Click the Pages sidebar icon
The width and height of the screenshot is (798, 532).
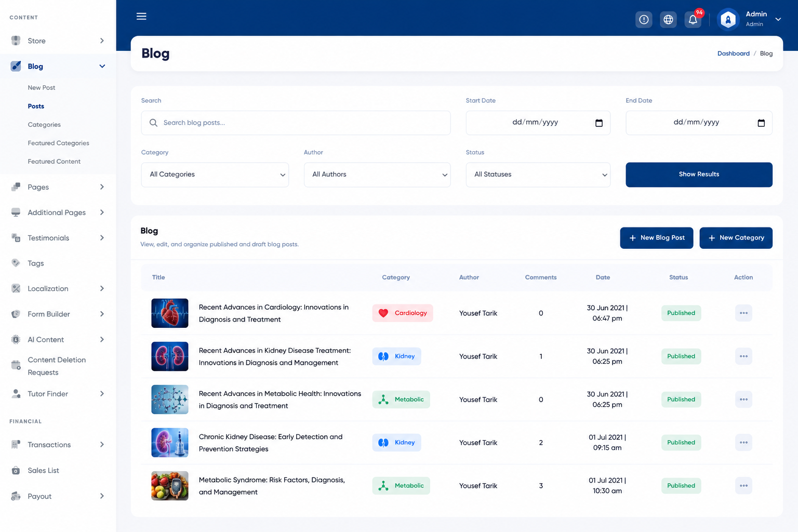tap(16, 187)
